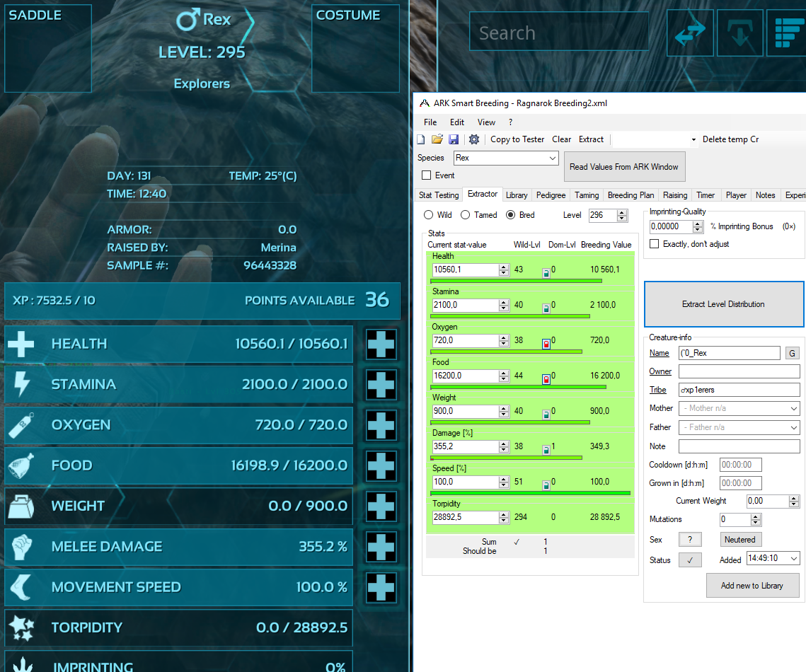The width and height of the screenshot is (806, 672).
Task: Click the drop items inventory icon
Action: 739,33
